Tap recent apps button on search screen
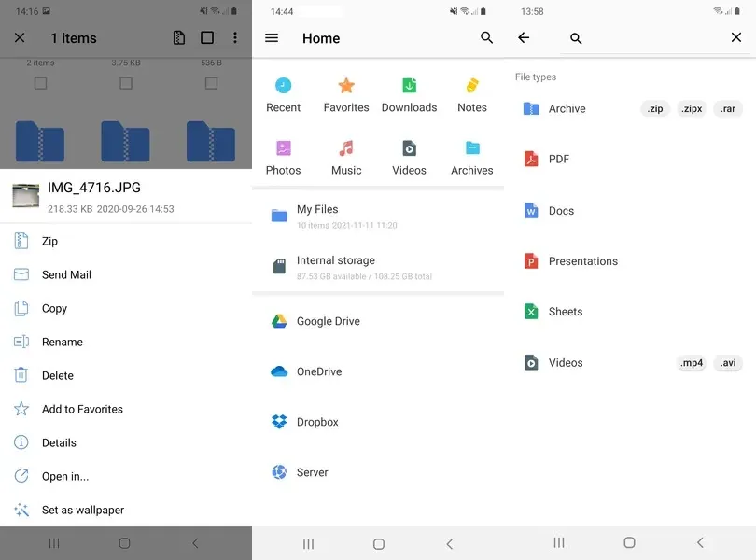756x560 pixels. coord(559,542)
